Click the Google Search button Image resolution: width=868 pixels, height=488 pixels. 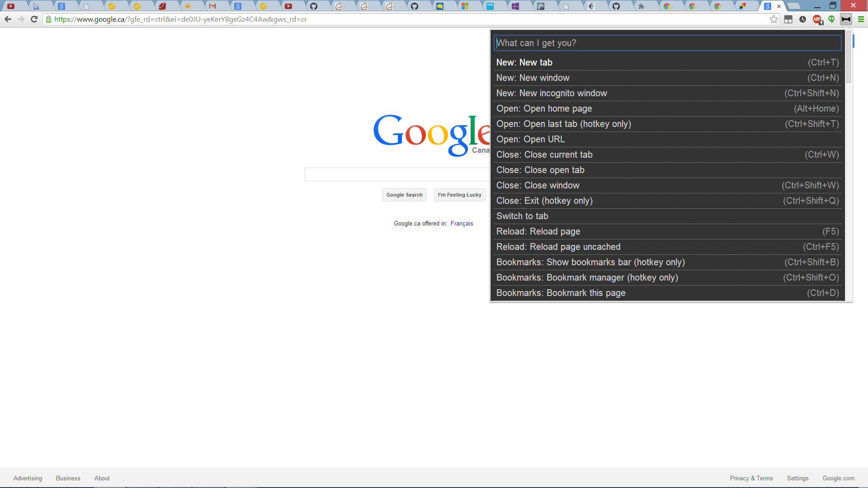[x=404, y=195]
